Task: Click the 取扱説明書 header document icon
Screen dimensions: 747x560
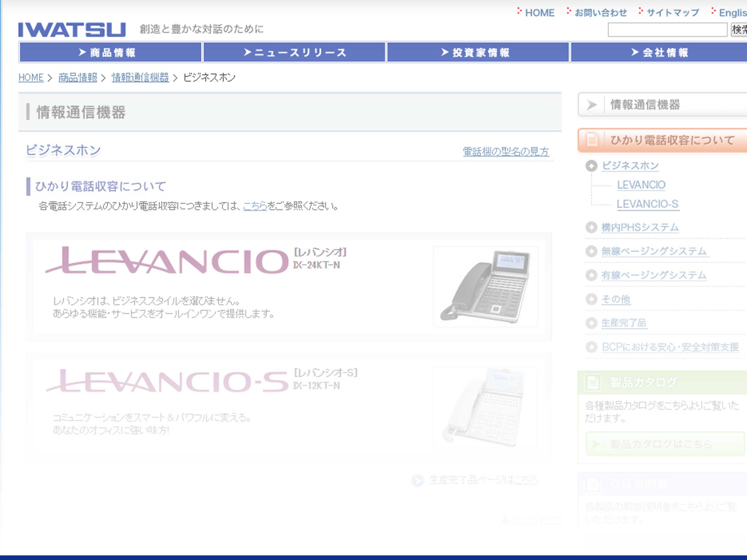Action: click(592, 484)
